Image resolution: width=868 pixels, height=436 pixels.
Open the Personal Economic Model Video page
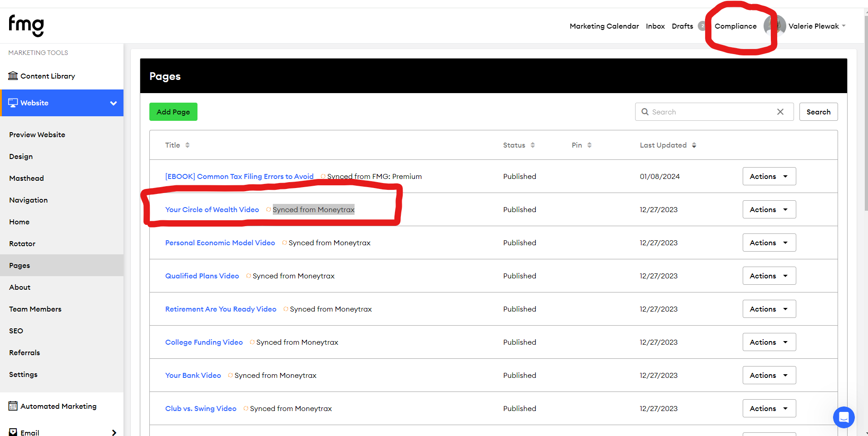pyautogui.click(x=220, y=243)
